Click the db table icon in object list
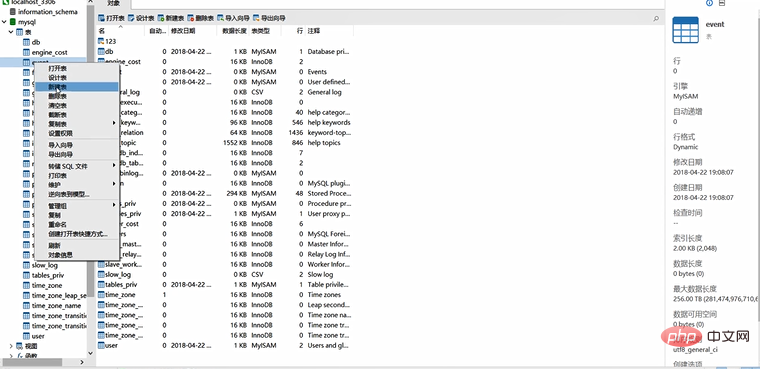The width and height of the screenshot is (760, 369). [x=101, y=51]
